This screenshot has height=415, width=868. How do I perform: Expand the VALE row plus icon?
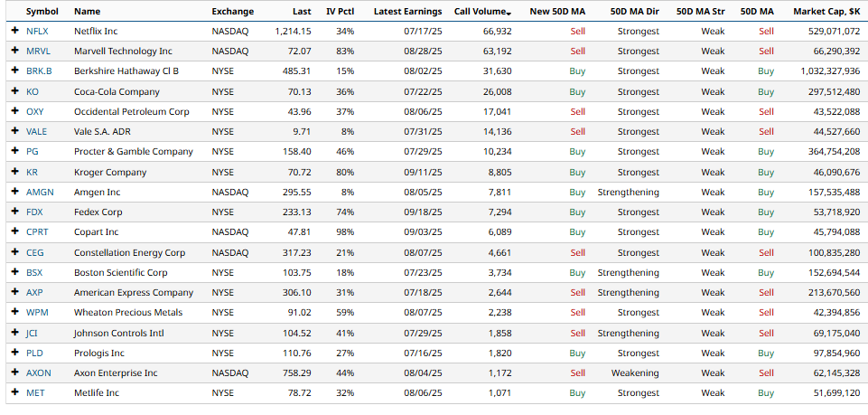pos(15,131)
